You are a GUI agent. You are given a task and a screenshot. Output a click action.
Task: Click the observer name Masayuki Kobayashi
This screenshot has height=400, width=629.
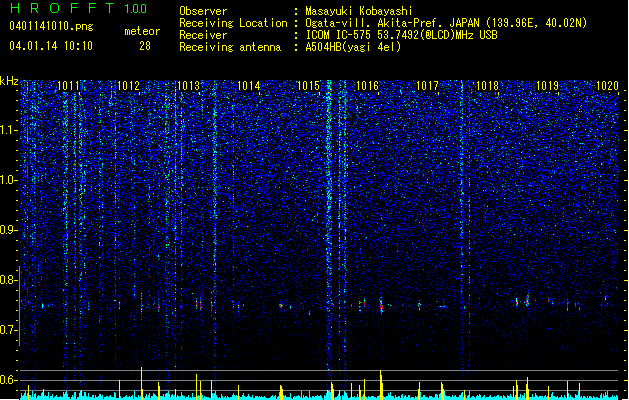point(359,11)
